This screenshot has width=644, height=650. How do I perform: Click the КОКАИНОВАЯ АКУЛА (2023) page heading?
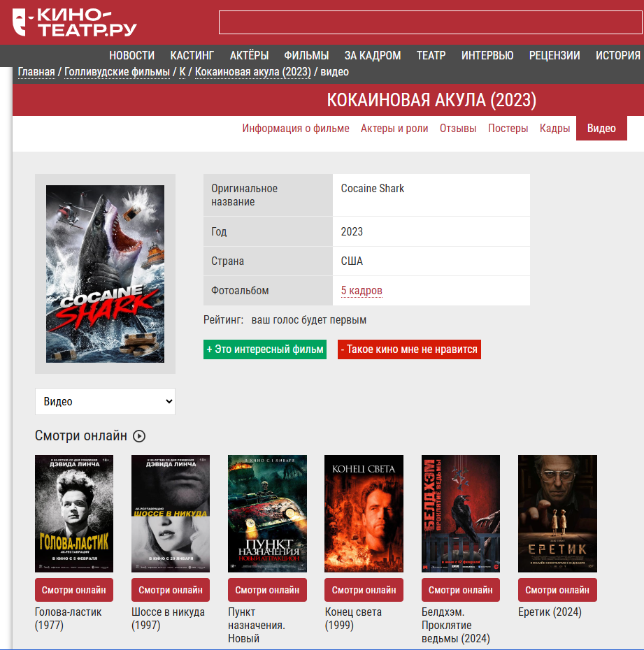[431, 100]
